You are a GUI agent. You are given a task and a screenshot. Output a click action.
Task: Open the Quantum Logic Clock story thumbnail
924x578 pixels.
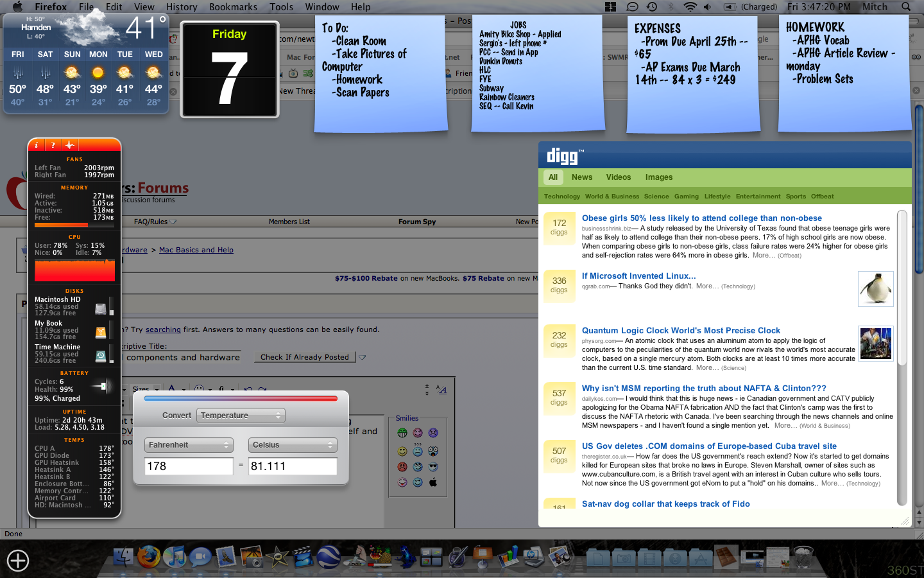(876, 344)
